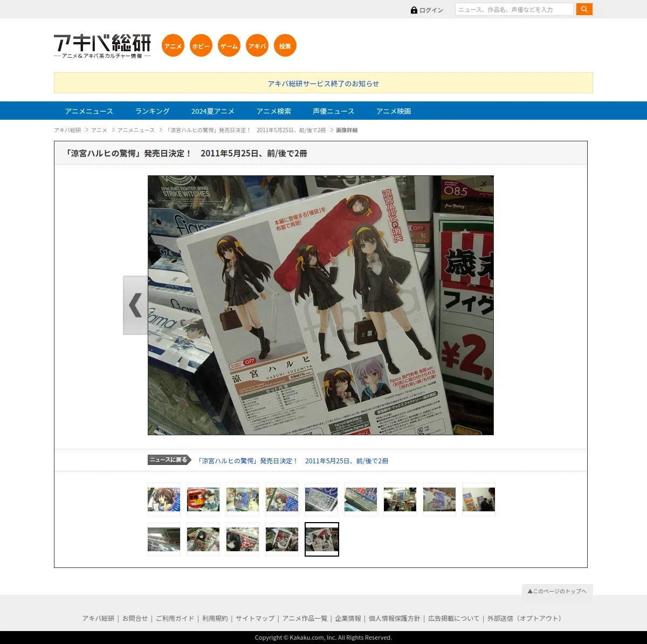
Task: Click the アニメニュース breadcrumb link
Action: click(136, 130)
